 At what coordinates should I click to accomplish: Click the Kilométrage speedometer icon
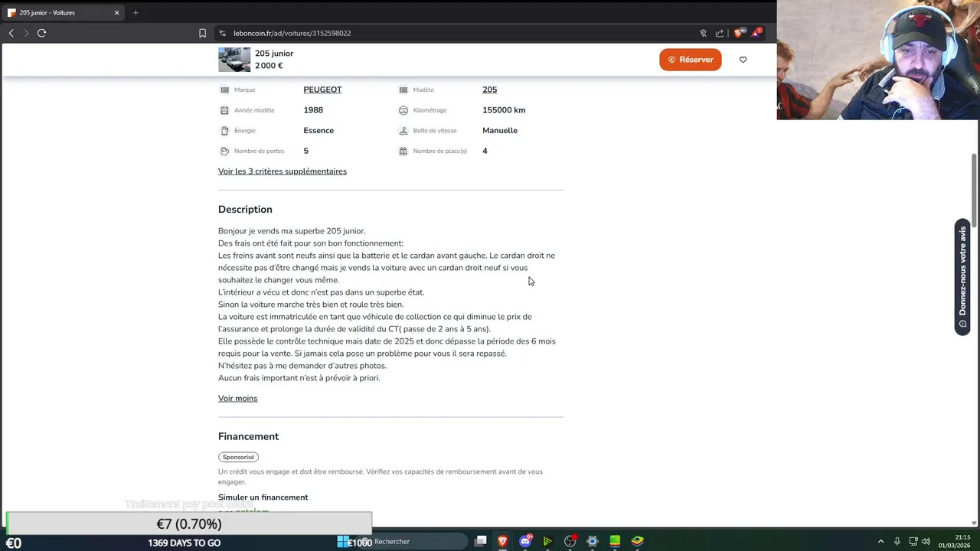click(403, 110)
